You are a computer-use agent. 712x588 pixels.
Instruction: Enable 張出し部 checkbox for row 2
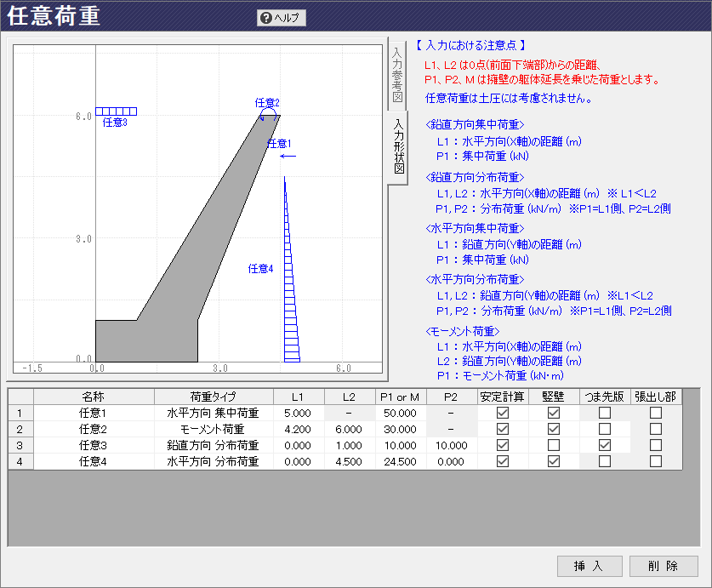click(656, 429)
